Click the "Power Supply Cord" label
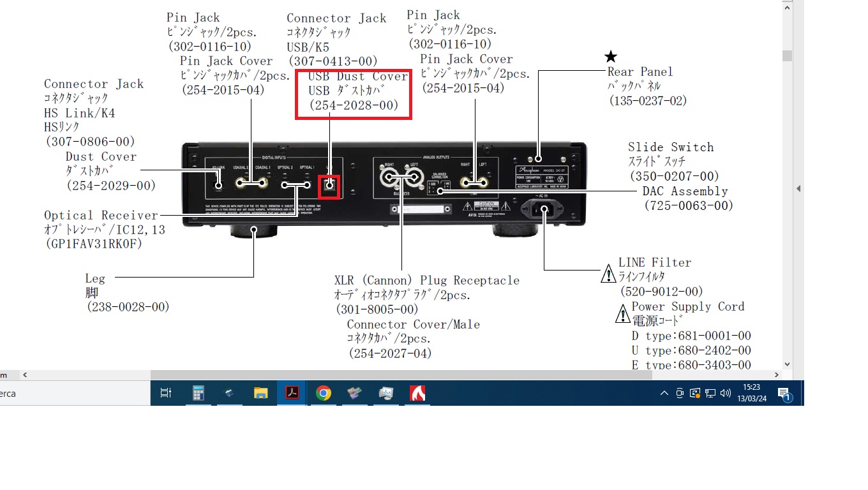 click(x=688, y=306)
